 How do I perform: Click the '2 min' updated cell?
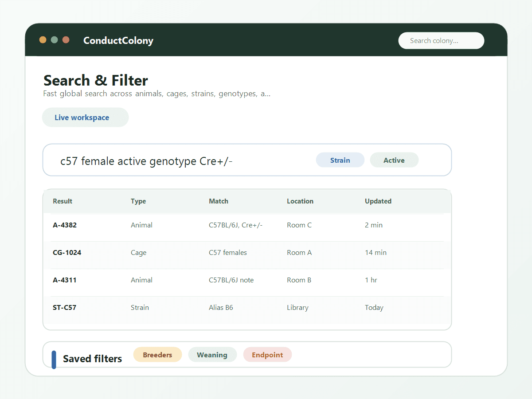374,225
